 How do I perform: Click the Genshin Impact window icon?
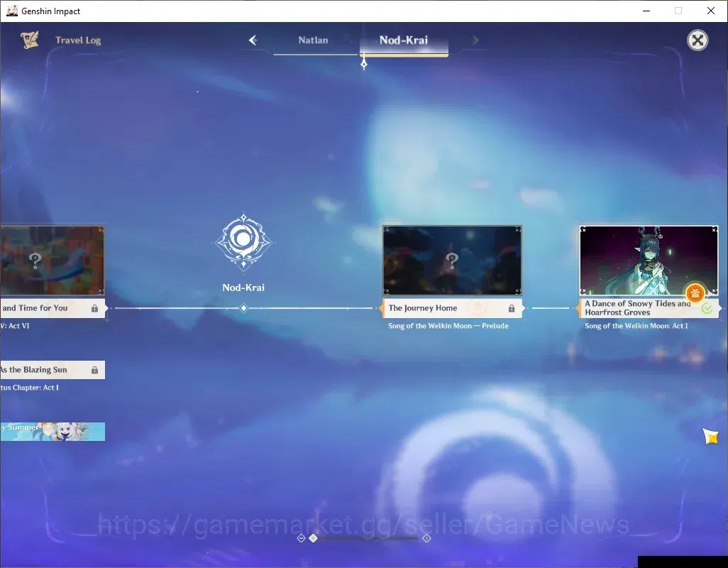click(x=12, y=11)
